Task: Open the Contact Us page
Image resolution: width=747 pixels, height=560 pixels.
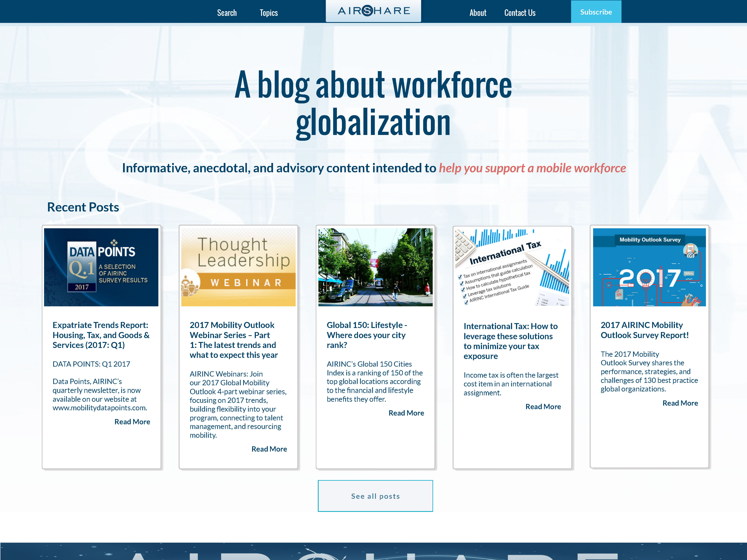Action: [520, 13]
